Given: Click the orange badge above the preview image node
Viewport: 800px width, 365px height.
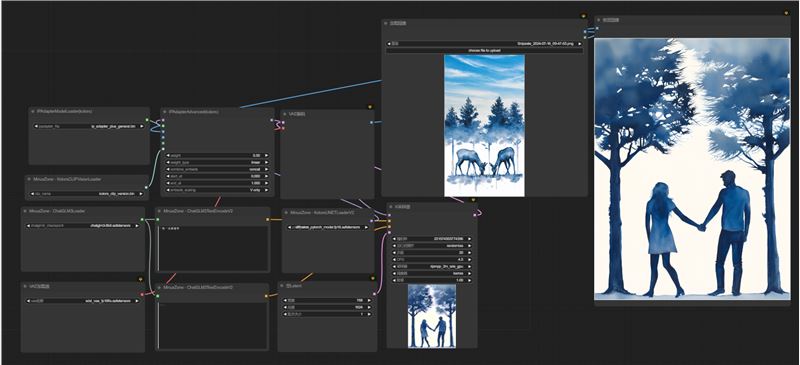Looking at the screenshot, I should click(x=786, y=13).
